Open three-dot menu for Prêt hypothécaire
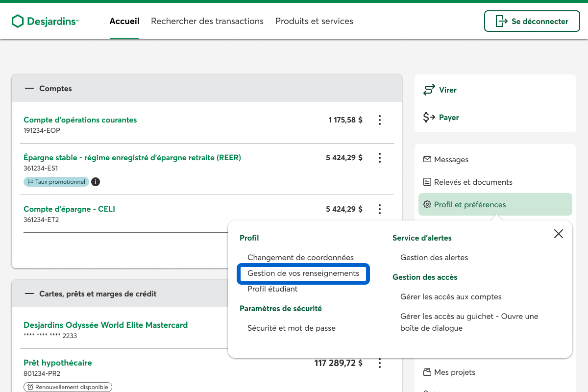This screenshot has height=392, width=588. point(380,364)
